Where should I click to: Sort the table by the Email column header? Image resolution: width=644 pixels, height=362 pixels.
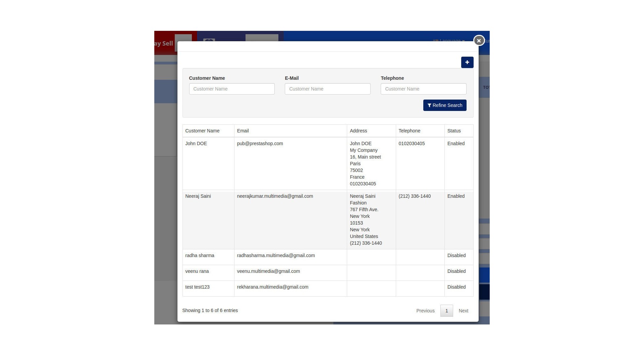tap(243, 131)
